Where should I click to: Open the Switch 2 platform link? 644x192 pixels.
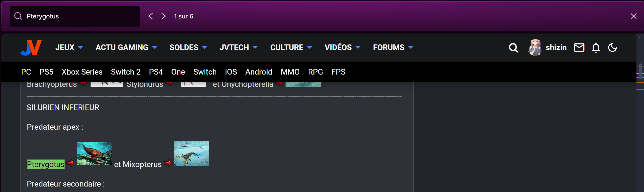coord(126,72)
